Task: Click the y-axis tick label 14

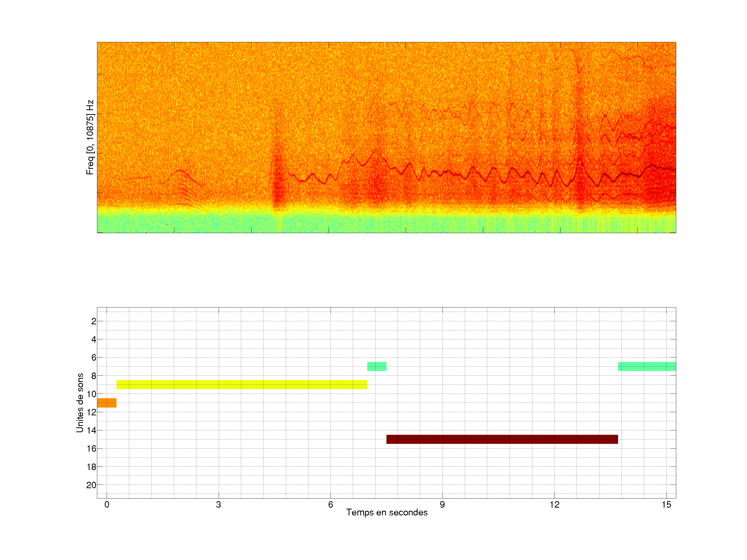Action: 92,430
